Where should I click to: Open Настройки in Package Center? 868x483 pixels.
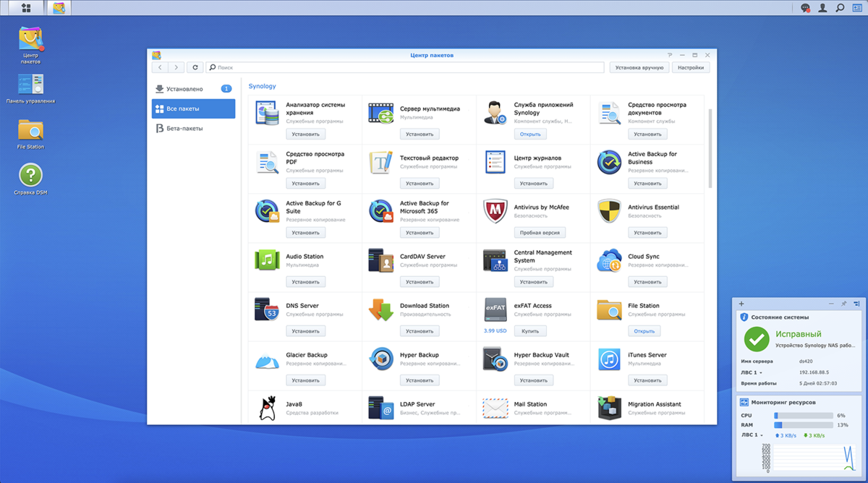691,67
